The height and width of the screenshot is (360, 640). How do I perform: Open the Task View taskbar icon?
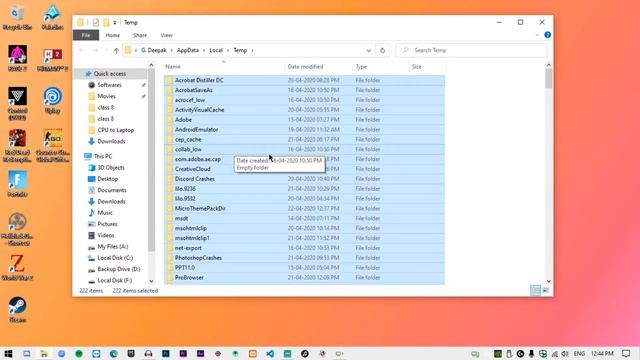click(x=27, y=353)
